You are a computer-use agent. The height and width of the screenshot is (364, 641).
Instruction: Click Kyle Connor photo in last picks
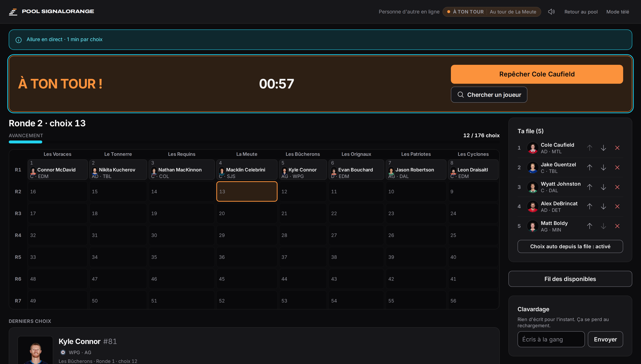(x=35, y=350)
